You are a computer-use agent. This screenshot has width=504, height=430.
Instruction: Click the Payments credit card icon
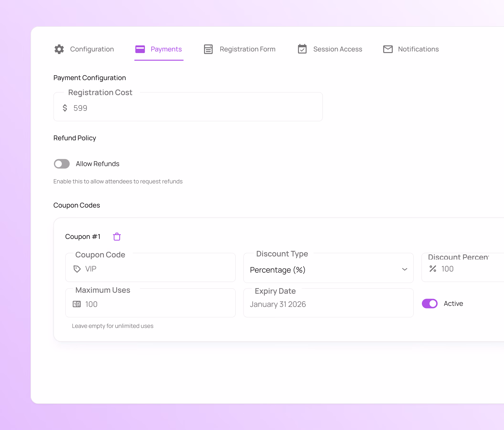click(x=140, y=49)
